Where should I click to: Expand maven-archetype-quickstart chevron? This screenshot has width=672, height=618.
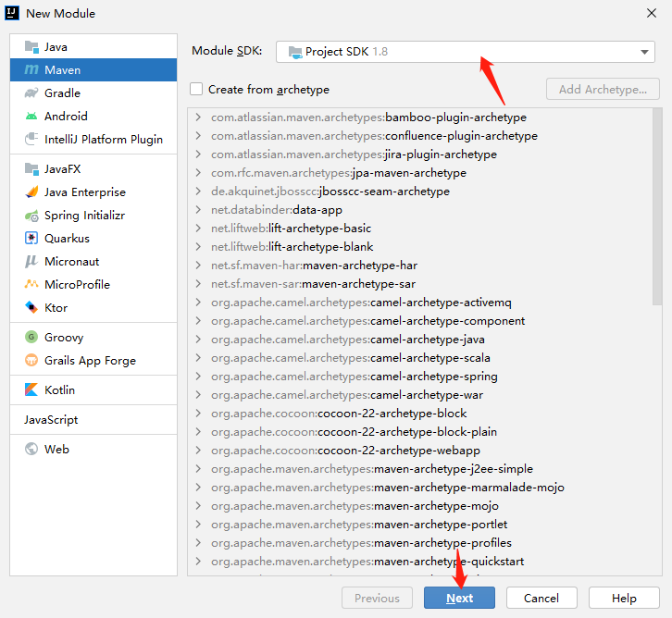point(198,562)
